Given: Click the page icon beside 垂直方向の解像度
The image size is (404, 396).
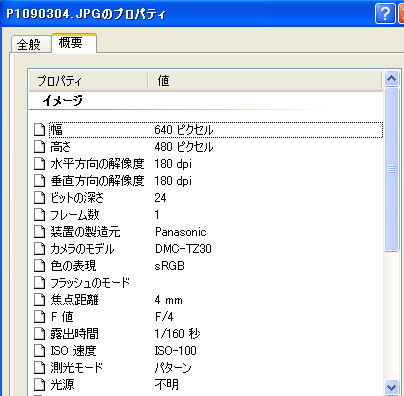Looking at the screenshot, I should [39, 181].
